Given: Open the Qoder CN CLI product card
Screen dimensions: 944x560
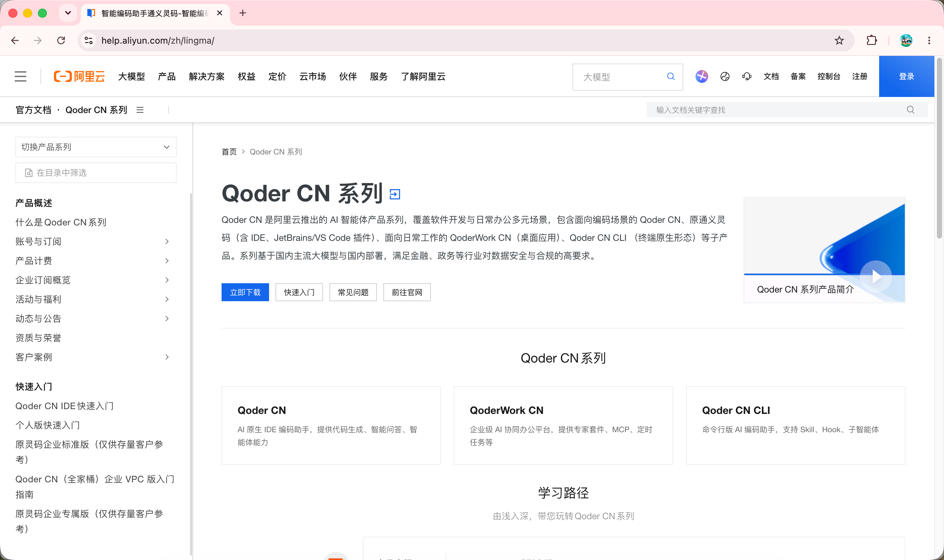Looking at the screenshot, I should pos(795,425).
